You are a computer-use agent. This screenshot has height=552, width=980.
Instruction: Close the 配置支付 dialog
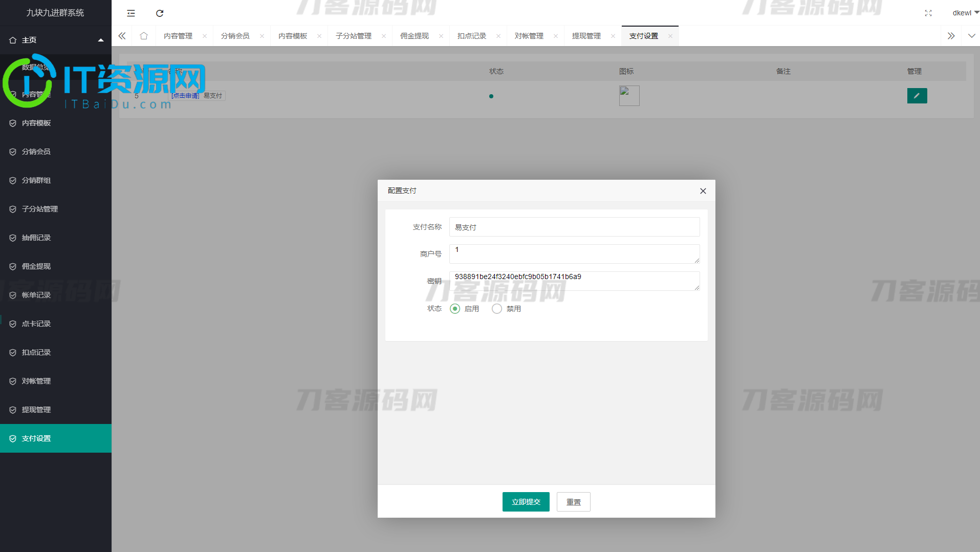point(703,191)
